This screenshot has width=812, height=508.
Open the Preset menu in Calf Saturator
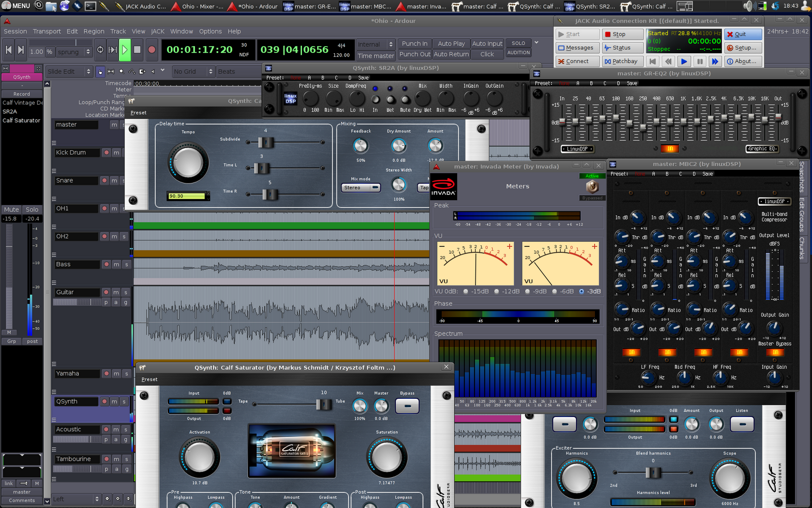[149, 379]
